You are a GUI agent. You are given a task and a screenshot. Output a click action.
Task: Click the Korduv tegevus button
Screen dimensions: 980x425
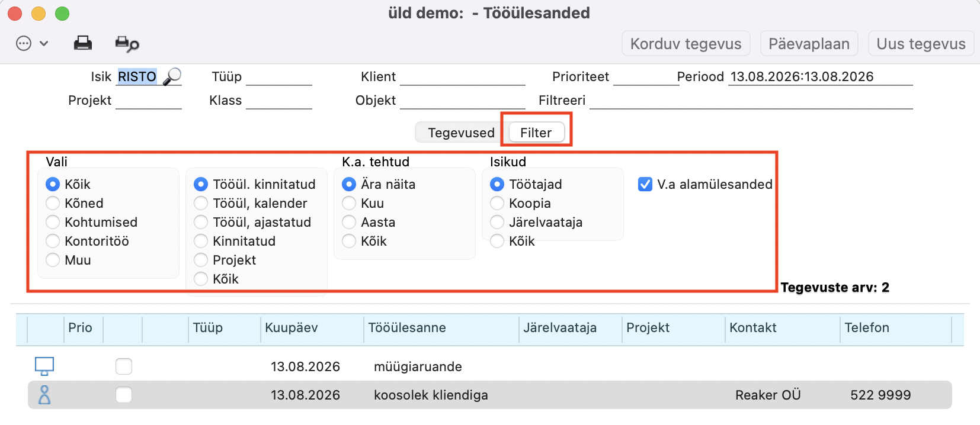point(686,44)
